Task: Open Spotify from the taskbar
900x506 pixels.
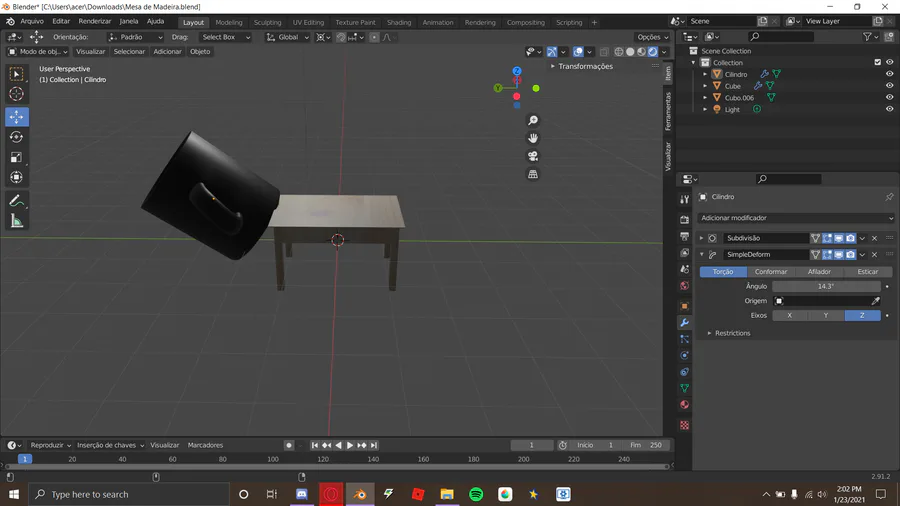Action: [476, 494]
